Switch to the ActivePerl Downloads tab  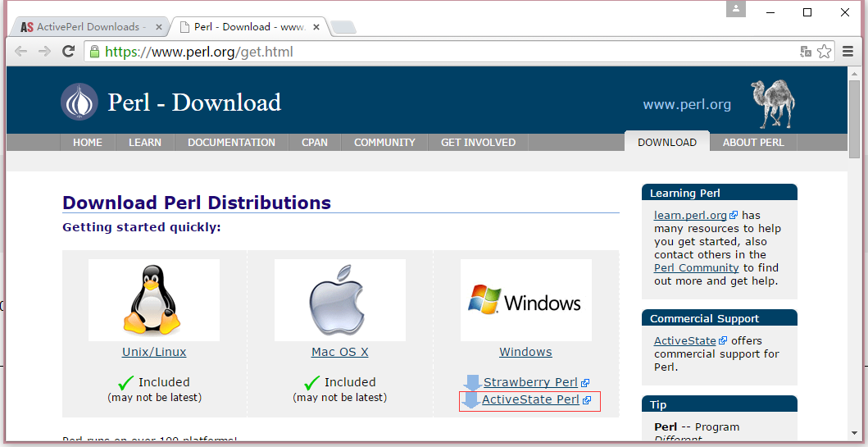[89, 26]
